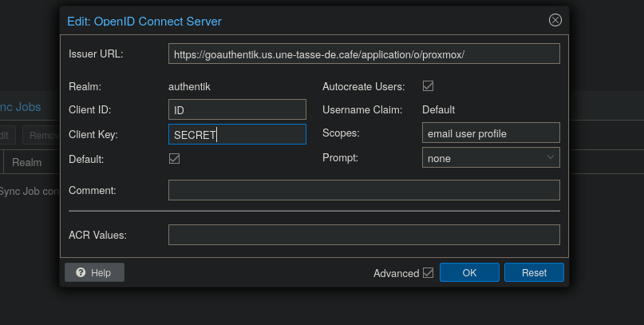Click the Remove button in background panel
Screen dimensions: 644x325
[41, 135]
